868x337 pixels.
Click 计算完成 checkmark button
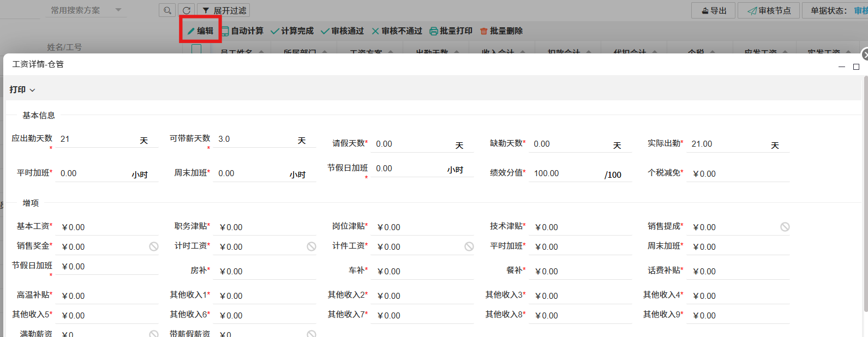coord(292,31)
